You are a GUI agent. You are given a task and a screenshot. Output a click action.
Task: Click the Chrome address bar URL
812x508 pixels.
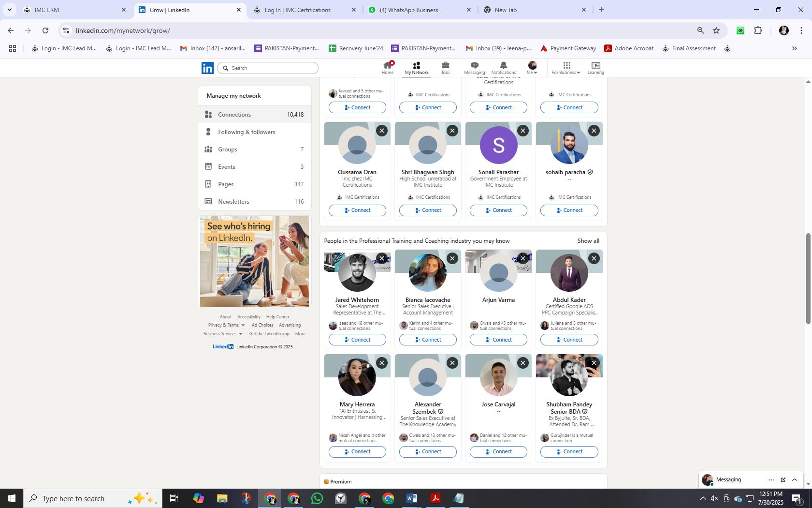[123, 30]
